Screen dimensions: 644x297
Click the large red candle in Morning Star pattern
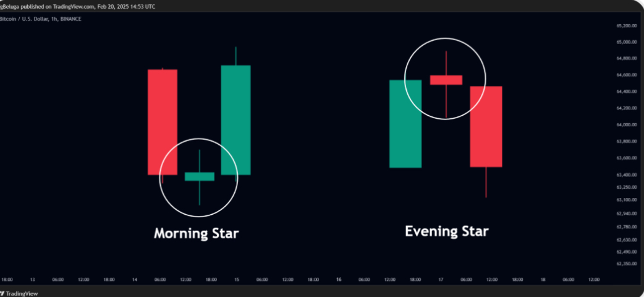coord(163,122)
